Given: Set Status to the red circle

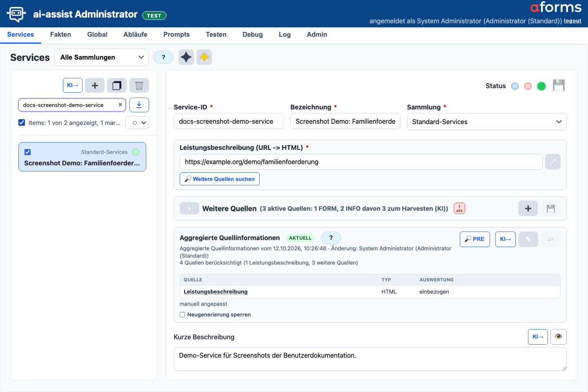Looking at the screenshot, I should tap(528, 86).
